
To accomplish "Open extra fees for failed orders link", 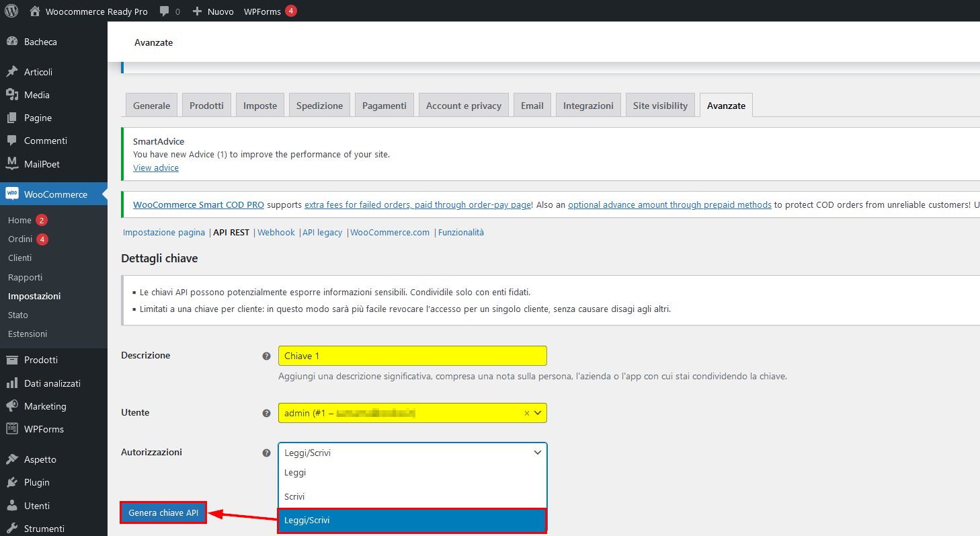I will [417, 205].
